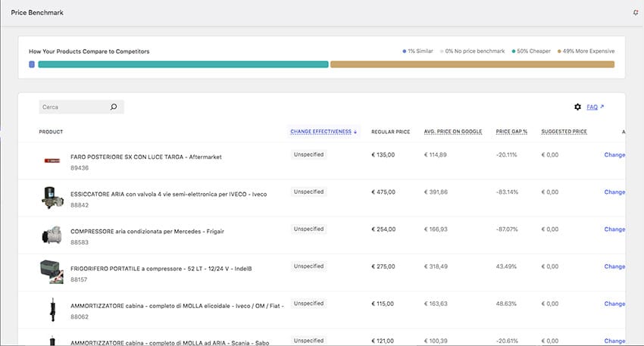The image size is (644, 346).
Task: Click Change for FRIGORIFERO PORTATILE row
Action: (614, 267)
